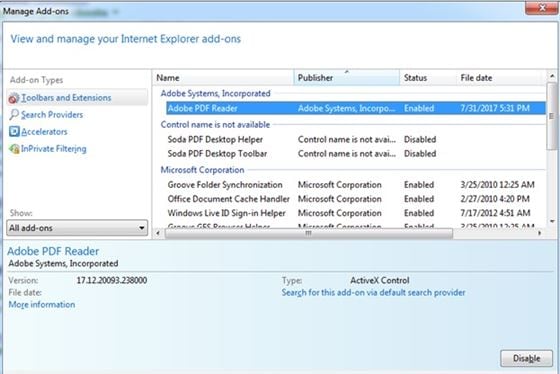Screen dimensions: 560x374
Task: Open the Search Providers category
Action: point(52,115)
